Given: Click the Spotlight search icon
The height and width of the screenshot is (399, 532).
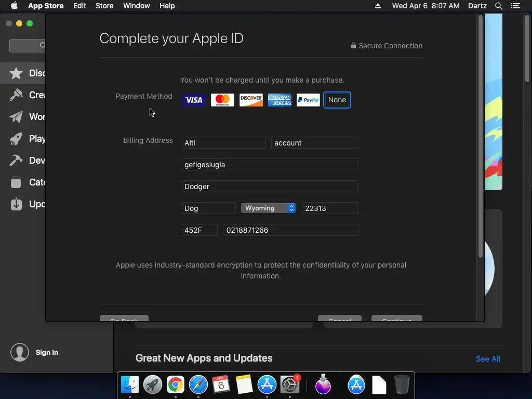Looking at the screenshot, I should coord(498,6).
